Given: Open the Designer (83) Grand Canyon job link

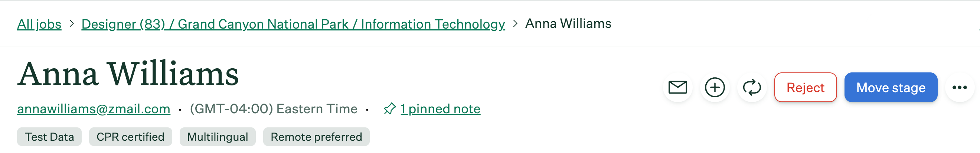Looking at the screenshot, I should 293,24.
